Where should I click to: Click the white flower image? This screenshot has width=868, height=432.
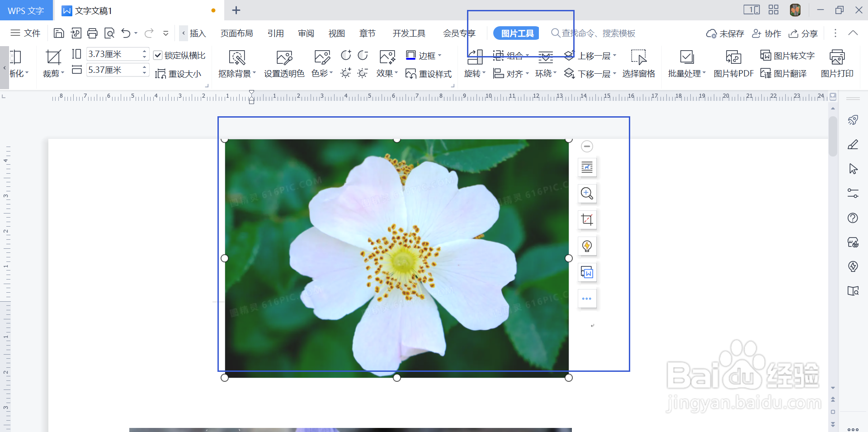pos(396,258)
